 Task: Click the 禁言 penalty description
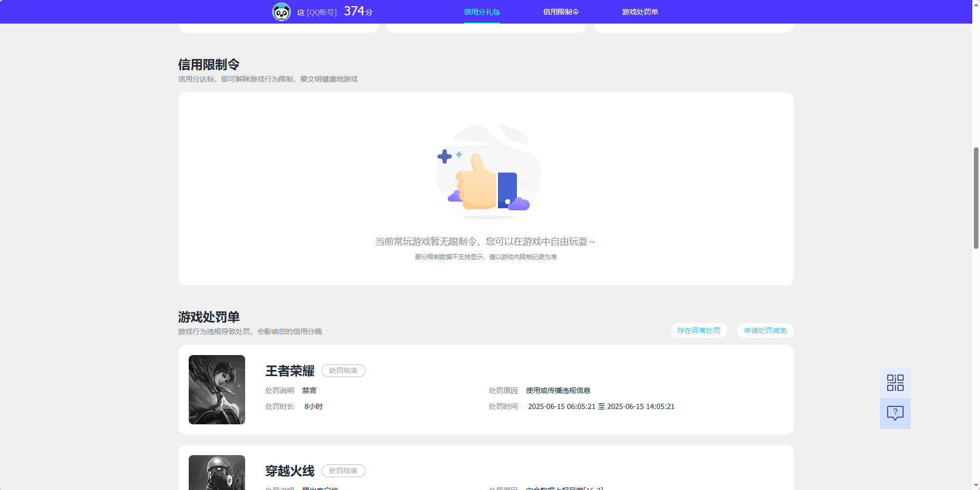point(309,390)
